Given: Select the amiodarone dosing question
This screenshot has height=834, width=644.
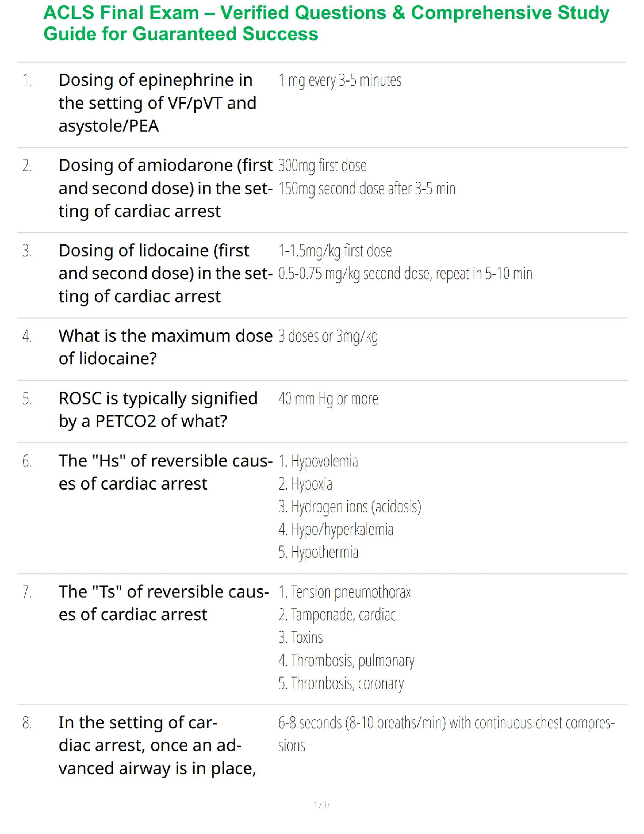Looking at the screenshot, I should pyautogui.click(x=165, y=188).
